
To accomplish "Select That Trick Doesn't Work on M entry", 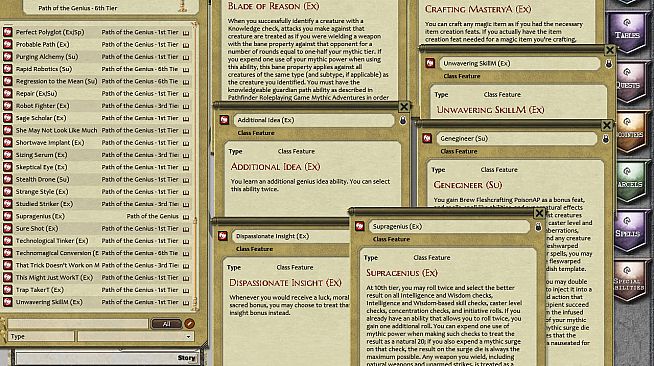I will (x=58, y=265).
